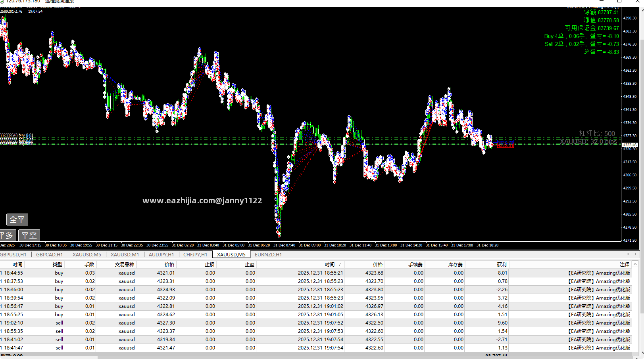Image resolution: width=644 pixels, height=359 pixels.
Task: Select close time 2025.12.31 19:01:02
Action: click(321, 306)
